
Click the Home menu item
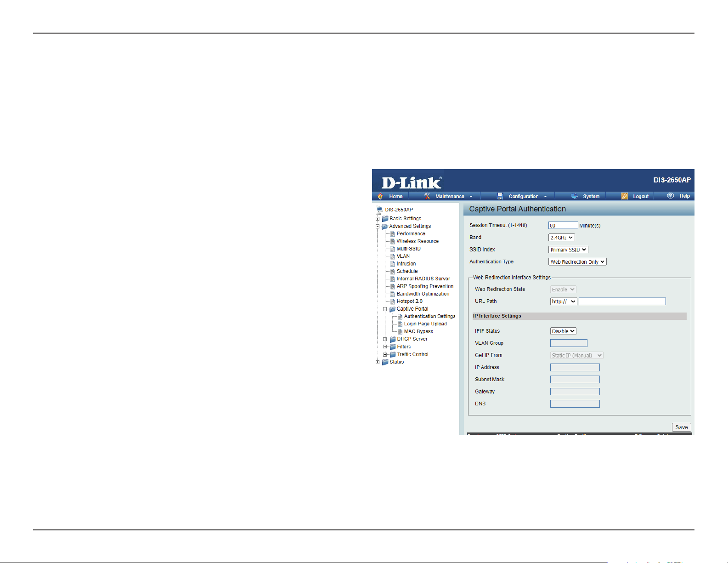click(x=395, y=196)
